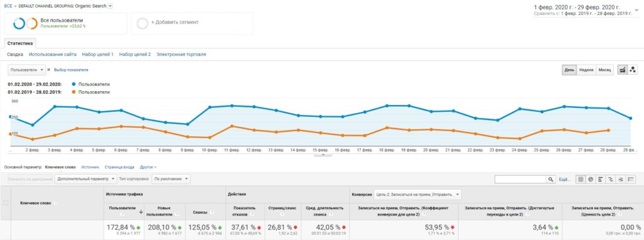Click the Все пользователи segment circles icon

pos(25,23)
